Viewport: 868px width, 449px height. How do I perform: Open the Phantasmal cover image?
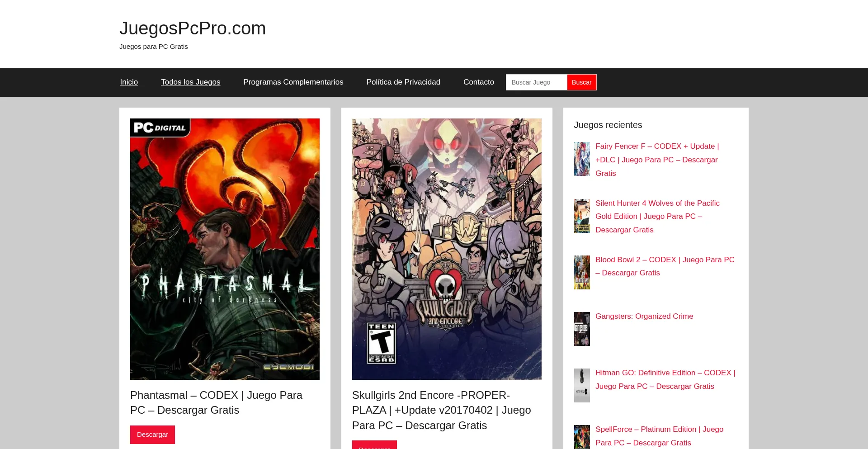pyautogui.click(x=225, y=249)
